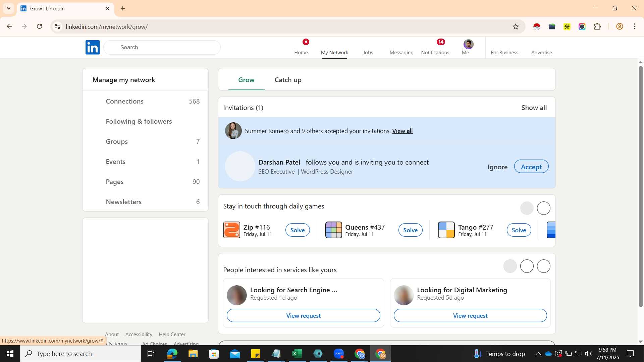Image resolution: width=644 pixels, height=362 pixels.
Task: Open the Help Center footer link
Action: 172,335
